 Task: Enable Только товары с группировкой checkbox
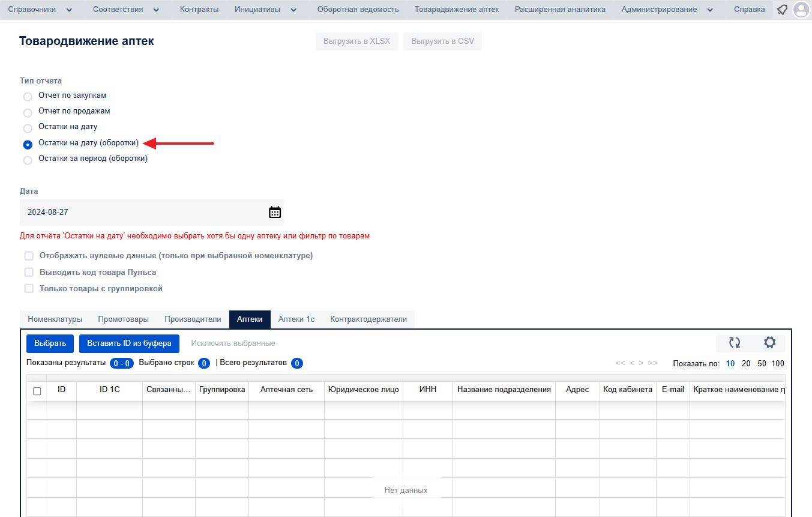(29, 288)
